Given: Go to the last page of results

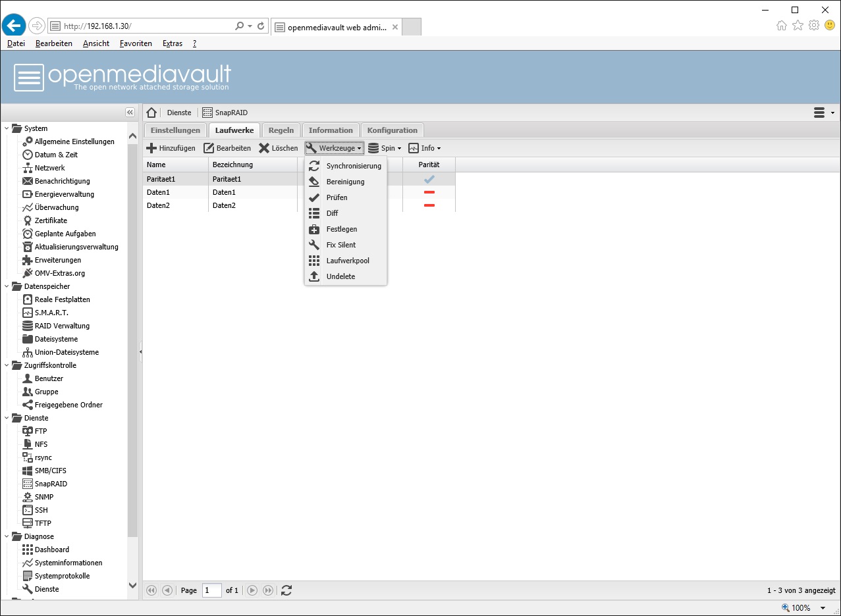Looking at the screenshot, I should pos(268,590).
